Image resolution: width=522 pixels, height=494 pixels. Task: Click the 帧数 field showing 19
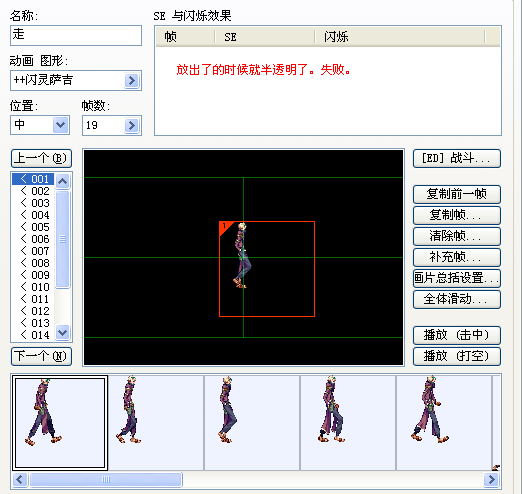click(112, 125)
